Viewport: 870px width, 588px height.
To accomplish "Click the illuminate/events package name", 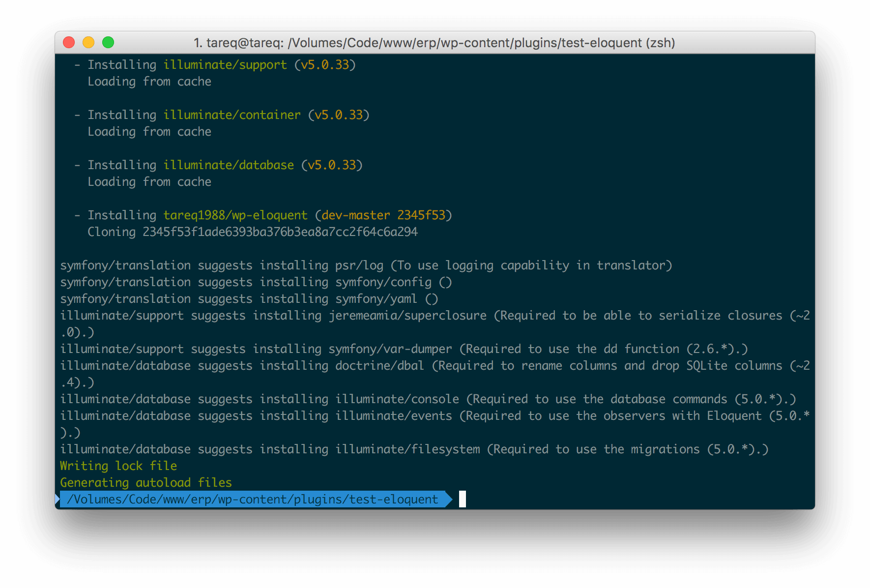I will (x=394, y=416).
